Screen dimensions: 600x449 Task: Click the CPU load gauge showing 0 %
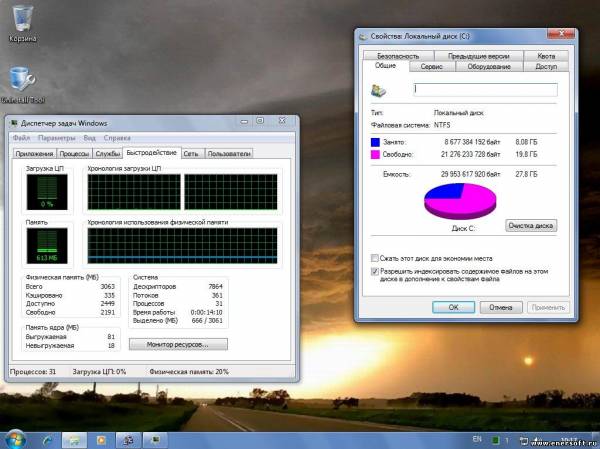47,192
